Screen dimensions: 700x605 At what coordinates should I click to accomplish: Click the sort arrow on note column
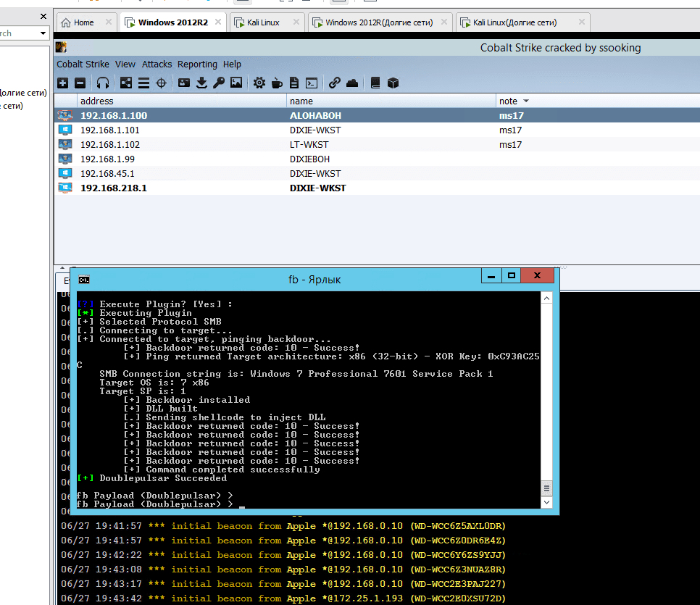[x=526, y=101]
